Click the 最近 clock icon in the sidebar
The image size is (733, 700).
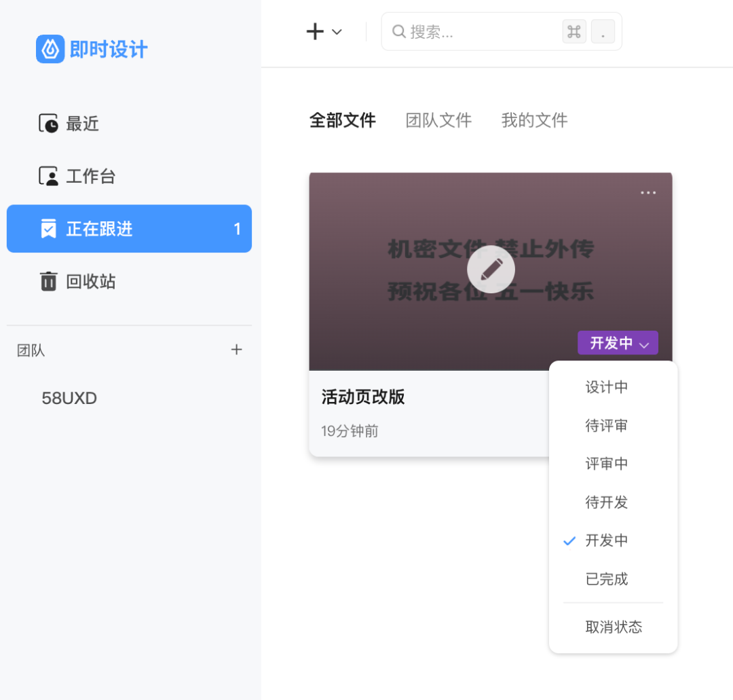pos(48,124)
